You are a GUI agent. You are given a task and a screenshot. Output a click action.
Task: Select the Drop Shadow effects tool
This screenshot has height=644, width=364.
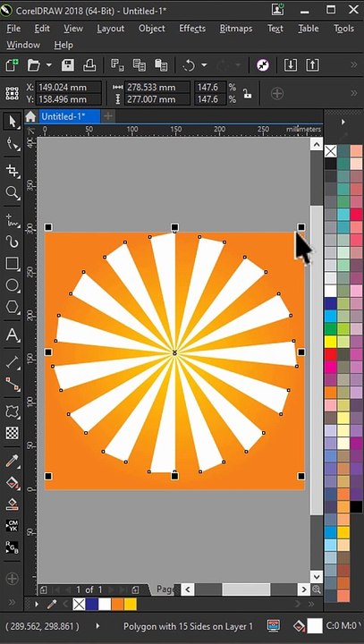pos(12,411)
